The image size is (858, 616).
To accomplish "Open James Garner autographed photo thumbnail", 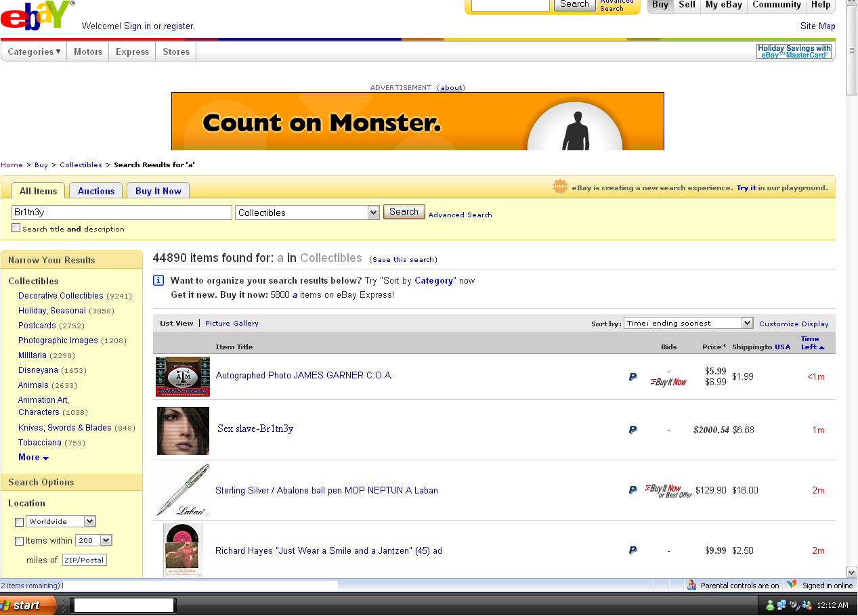I will click(183, 376).
